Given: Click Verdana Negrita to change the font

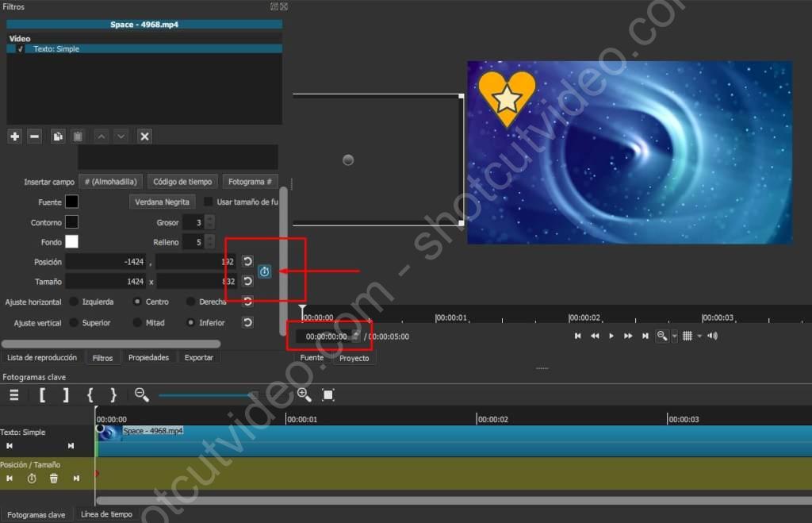Looking at the screenshot, I should point(161,202).
